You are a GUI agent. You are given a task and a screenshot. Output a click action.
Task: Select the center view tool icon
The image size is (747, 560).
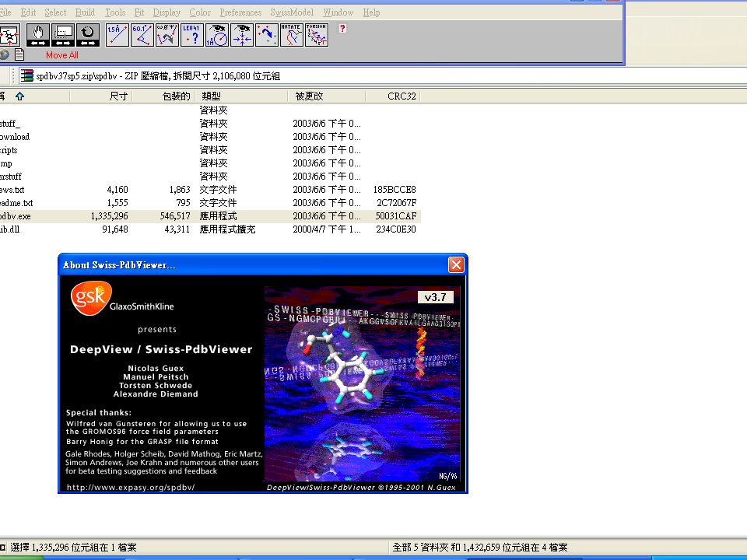coord(9,35)
